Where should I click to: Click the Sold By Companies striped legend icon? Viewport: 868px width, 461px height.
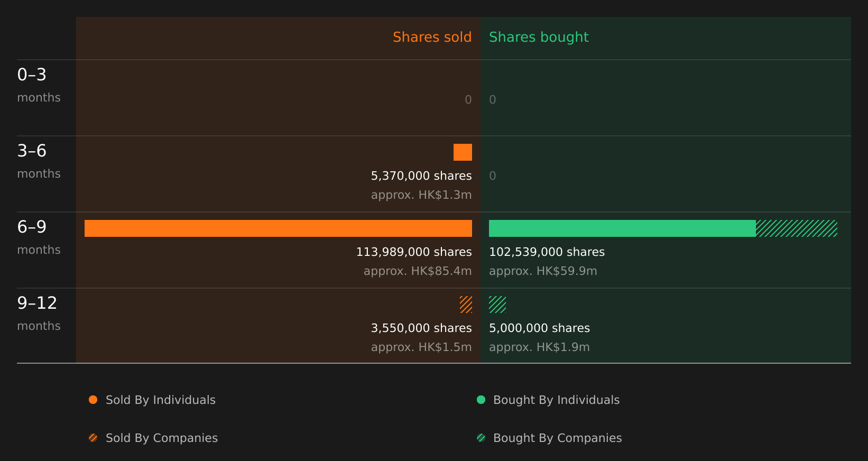93,438
